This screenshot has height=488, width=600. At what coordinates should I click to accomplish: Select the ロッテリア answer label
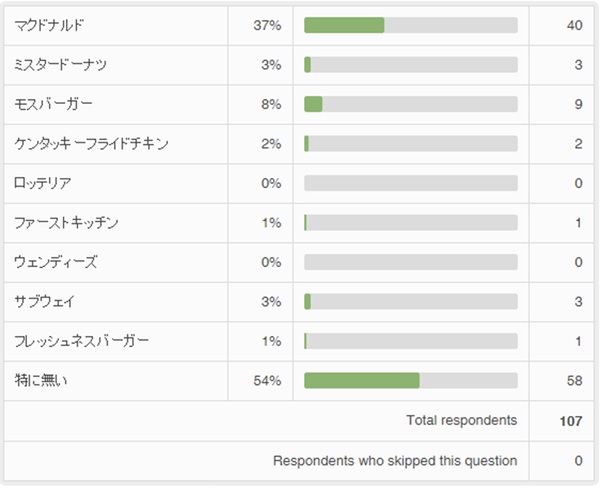[43, 183]
